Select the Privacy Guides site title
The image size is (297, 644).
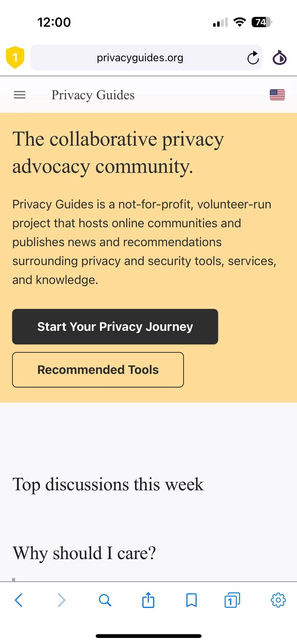(93, 95)
